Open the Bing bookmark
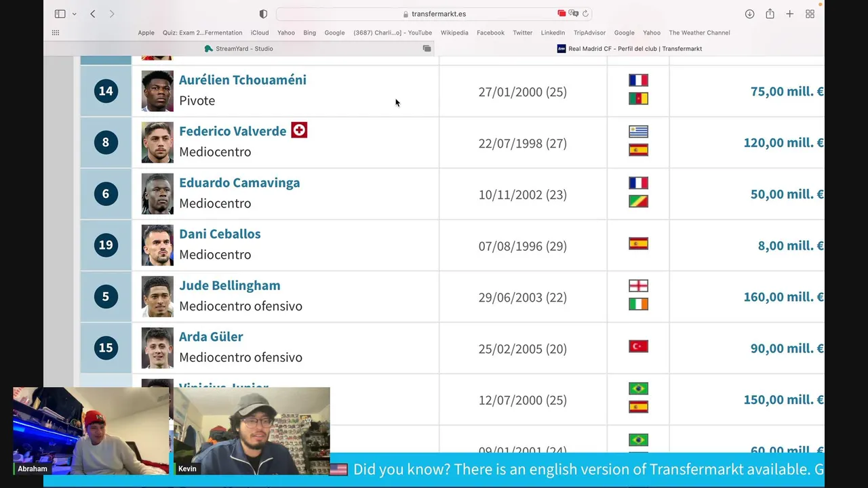Viewport: 868px width, 488px height. coord(309,33)
